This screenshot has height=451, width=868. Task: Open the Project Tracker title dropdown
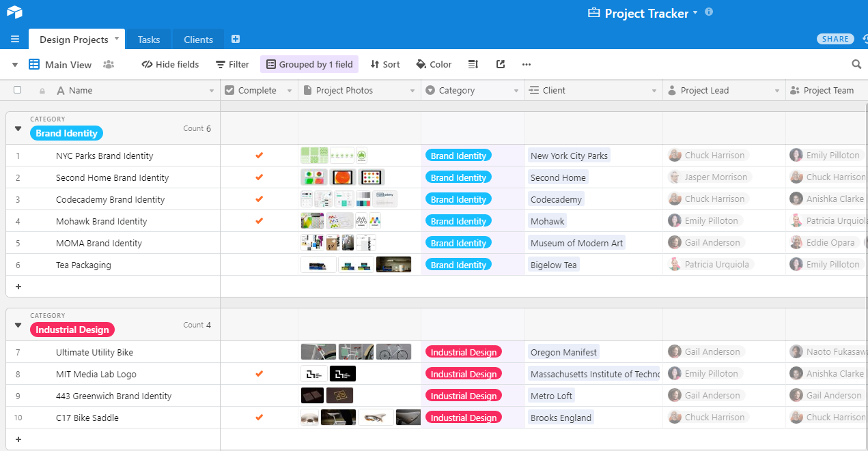coord(695,13)
